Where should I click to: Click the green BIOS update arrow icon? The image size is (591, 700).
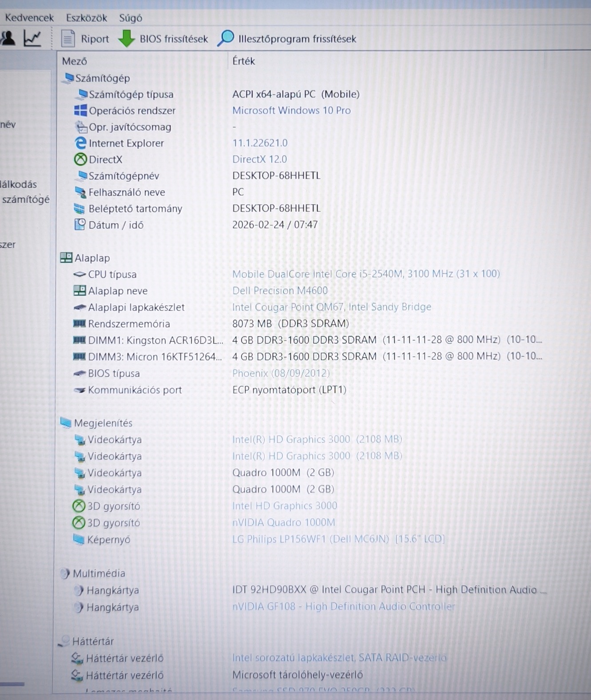pos(127,39)
